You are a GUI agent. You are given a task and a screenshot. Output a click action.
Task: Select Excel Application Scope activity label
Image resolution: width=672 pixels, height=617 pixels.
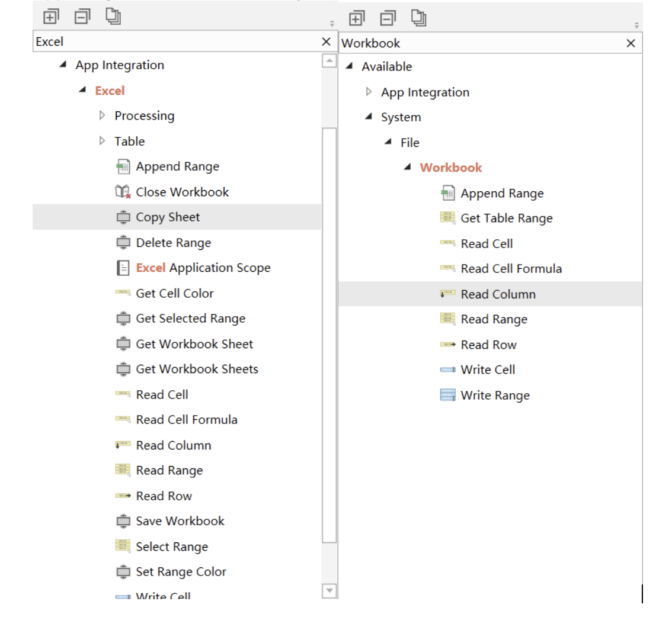[x=203, y=268]
